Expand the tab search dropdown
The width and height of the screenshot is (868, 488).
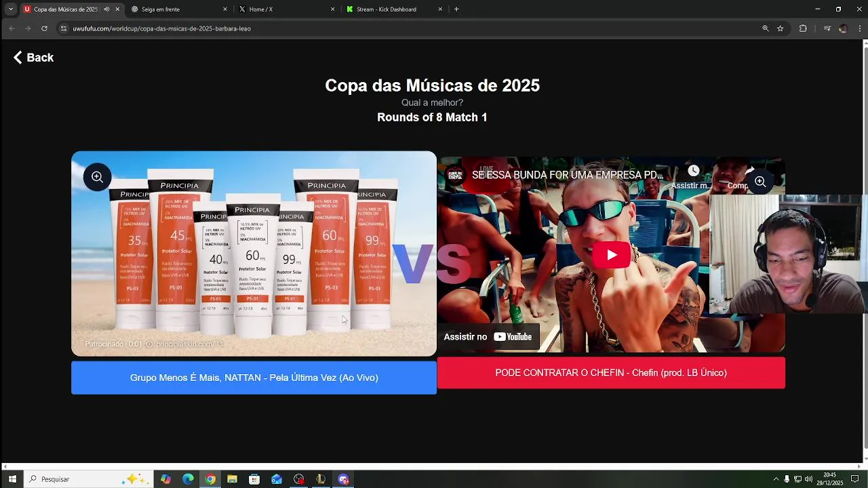10,9
